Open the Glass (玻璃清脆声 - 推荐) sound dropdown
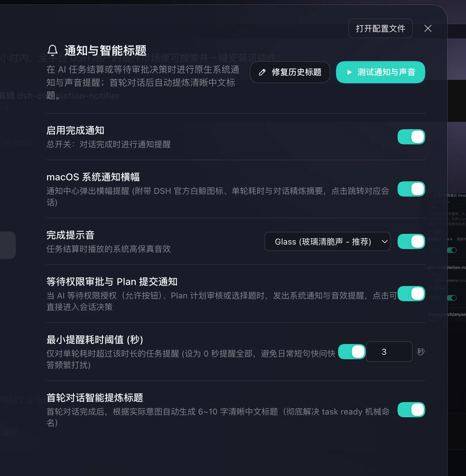Screen dimensions: 466x476 [x=327, y=241]
